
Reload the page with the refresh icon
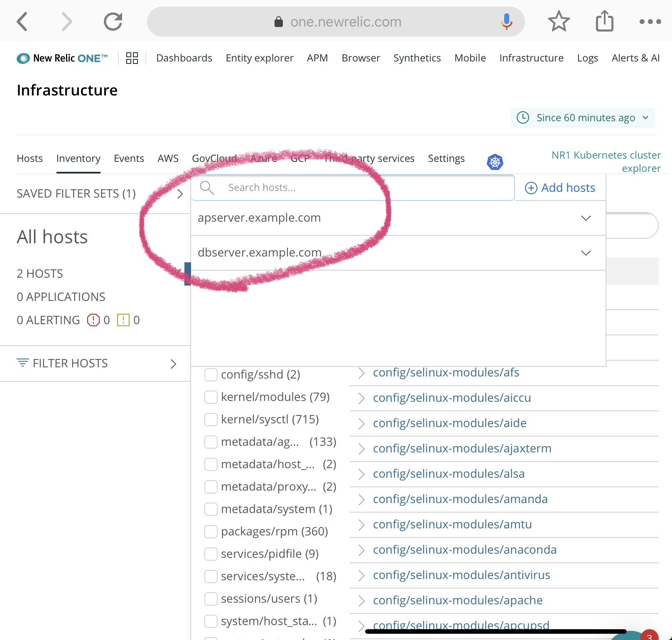coord(113,22)
